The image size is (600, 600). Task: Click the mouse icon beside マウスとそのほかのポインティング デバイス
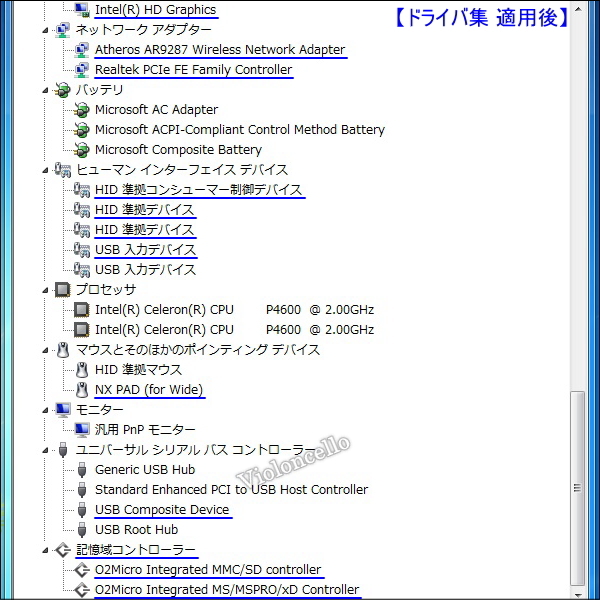62,350
